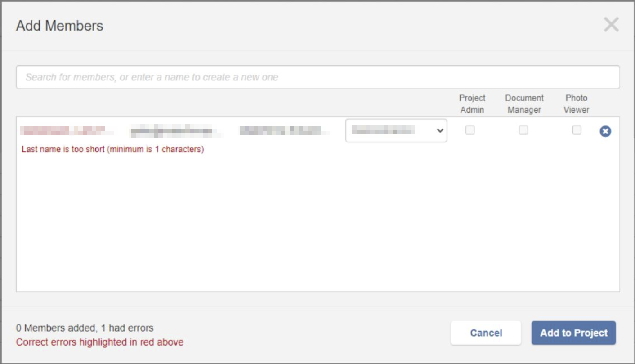The width and height of the screenshot is (635, 364).
Task: Click the Document Manager column header
Action: coord(524,104)
